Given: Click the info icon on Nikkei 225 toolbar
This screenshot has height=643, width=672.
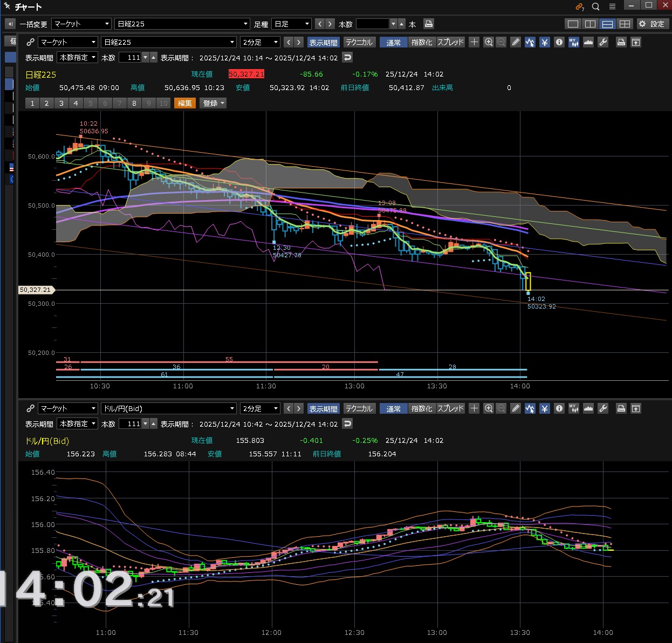Looking at the screenshot, I should pyautogui.click(x=559, y=42).
